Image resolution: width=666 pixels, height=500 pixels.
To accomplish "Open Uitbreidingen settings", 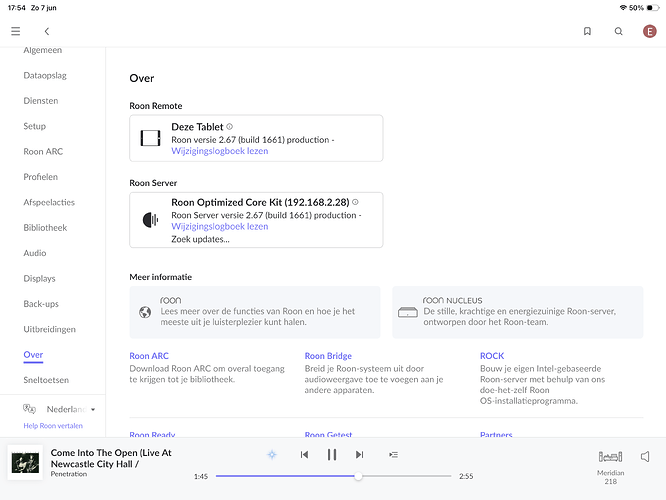I will click(x=49, y=329).
